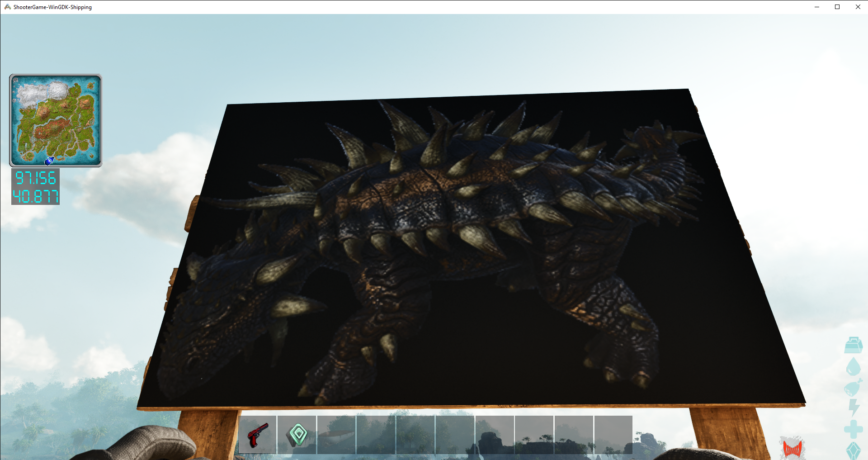The image size is (868, 460).
Task: Click the longitude readout 40.877
Action: click(x=36, y=196)
